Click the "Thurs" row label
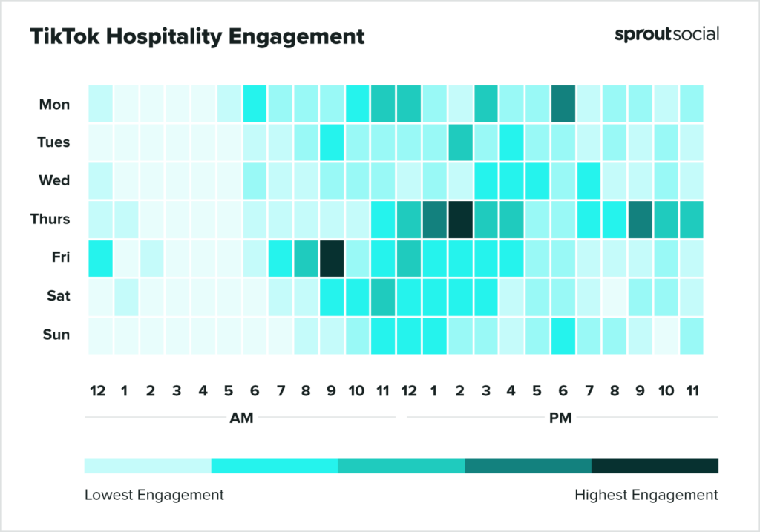 click(x=51, y=220)
